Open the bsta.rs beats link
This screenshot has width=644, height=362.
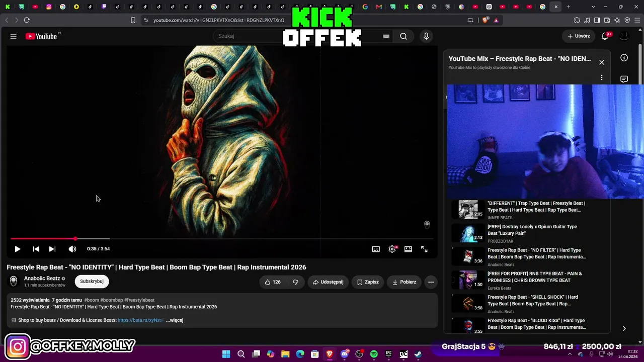pyautogui.click(x=141, y=320)
